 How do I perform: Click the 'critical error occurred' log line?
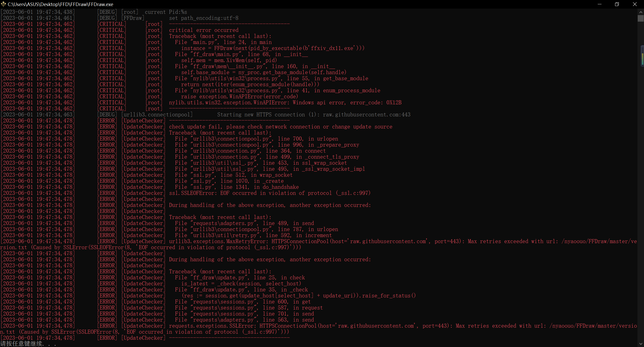click(204, 30)
